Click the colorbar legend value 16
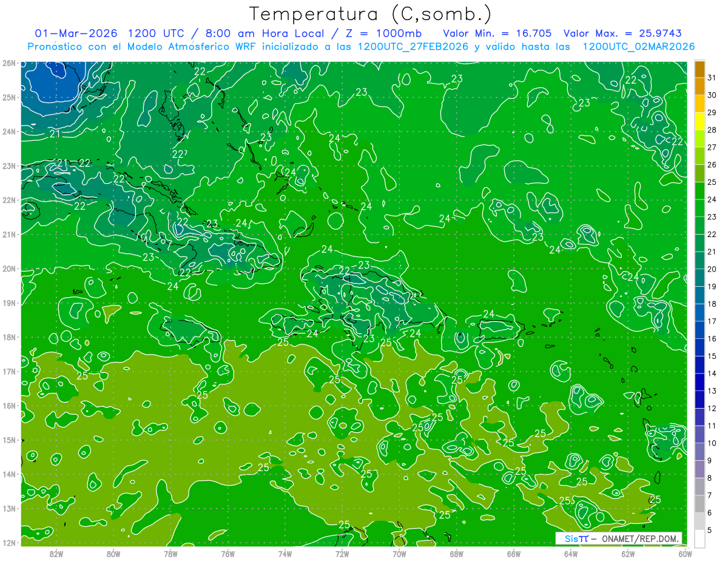Screen dimensions: 728x562 tap(712, 339)
